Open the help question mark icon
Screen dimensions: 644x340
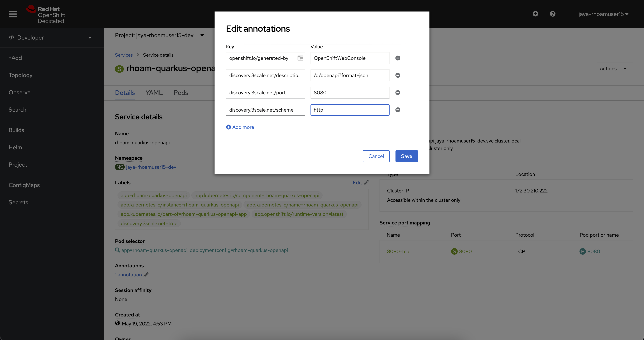coord(553,14)
